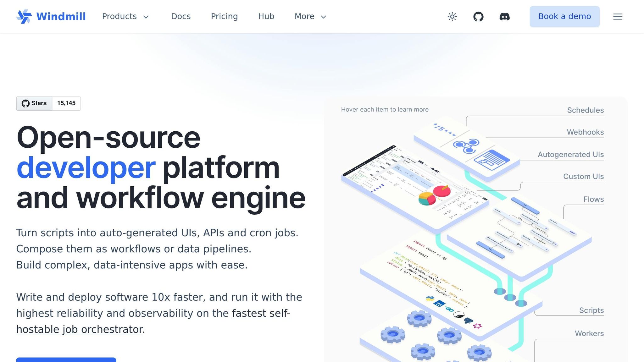Viewport: 644px width, 362px height.
Task: Click the TypeScript language icon
Action: coord(439,304)
